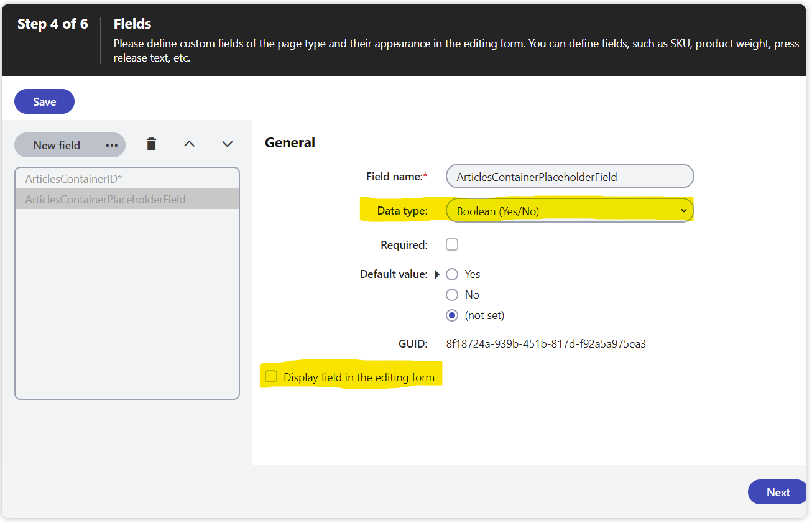The height and width of the screenshot is (523, 812).
Task: Delete the selected field using trash icon
Action: click(151, 144)
